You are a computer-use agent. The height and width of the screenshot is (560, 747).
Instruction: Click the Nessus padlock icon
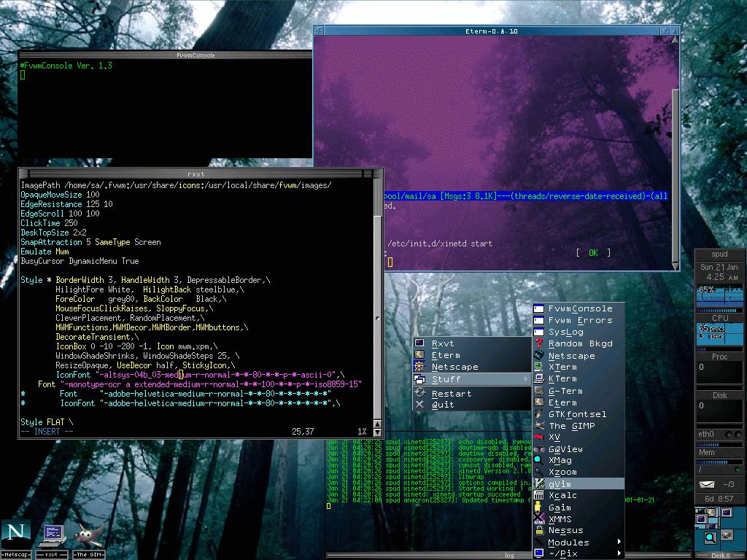[539, 530]
